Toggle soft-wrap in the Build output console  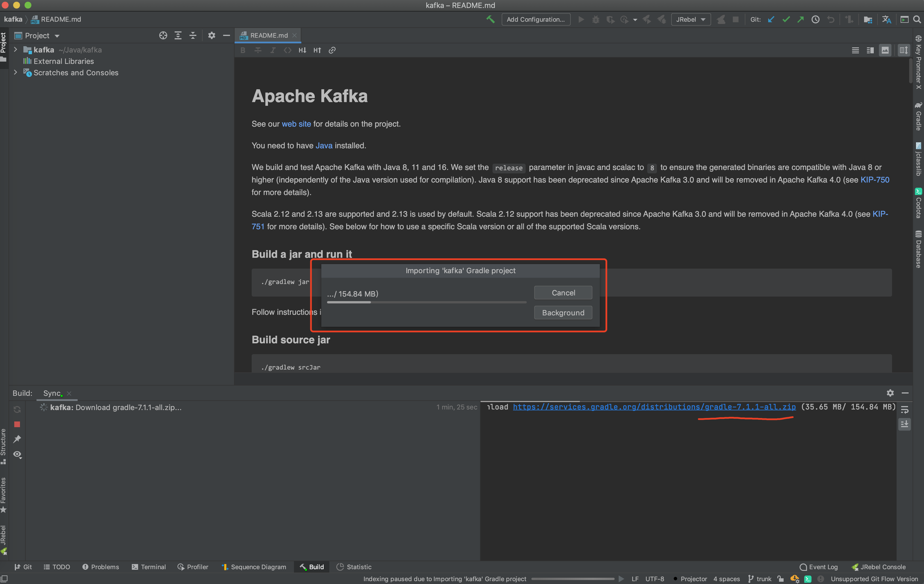pyautogui.click(x=904, y=409)
